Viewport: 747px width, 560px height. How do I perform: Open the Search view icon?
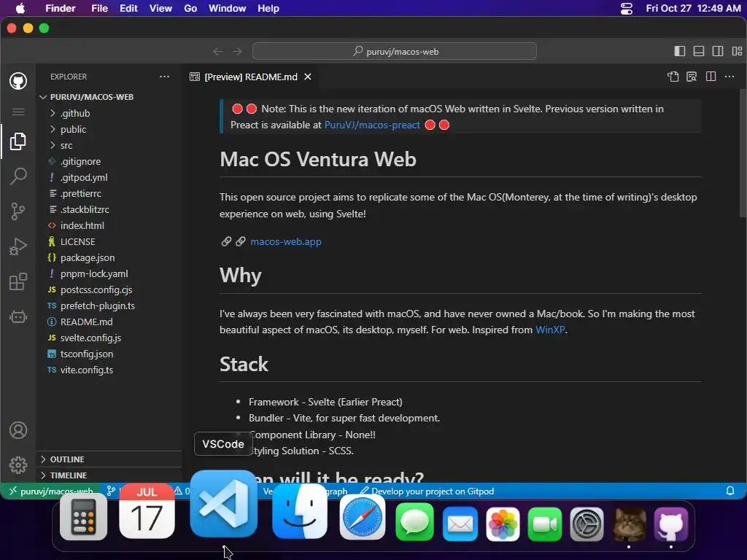[18, 176]
